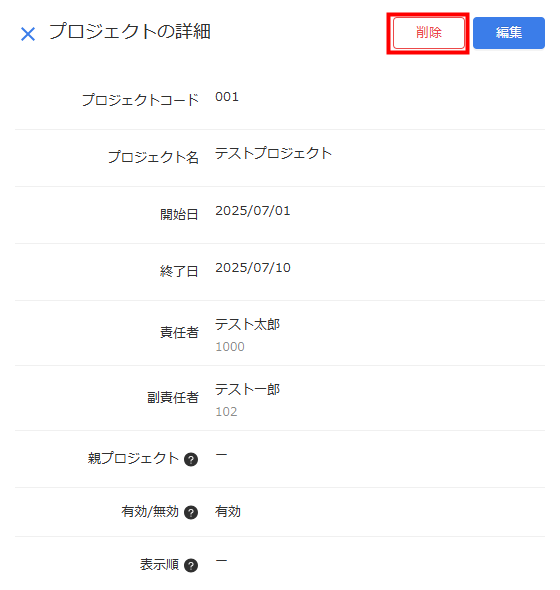Close the project details panel with X

(x=28, y=34)
